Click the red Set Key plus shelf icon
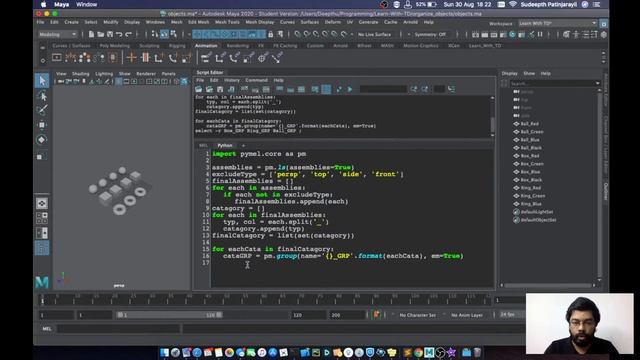Image resolution: width=640 pixels, height=360 pixels. tap(131, 58)
